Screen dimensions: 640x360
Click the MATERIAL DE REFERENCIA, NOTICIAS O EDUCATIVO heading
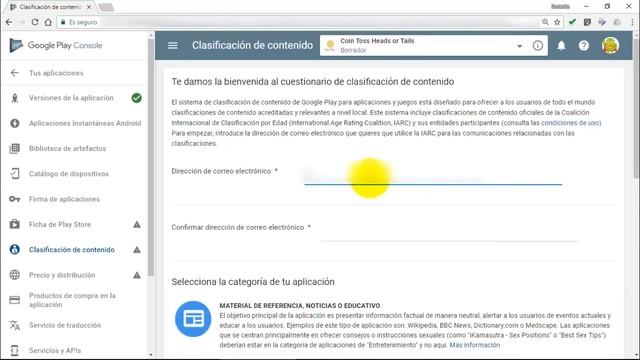[x=300, y=306]
